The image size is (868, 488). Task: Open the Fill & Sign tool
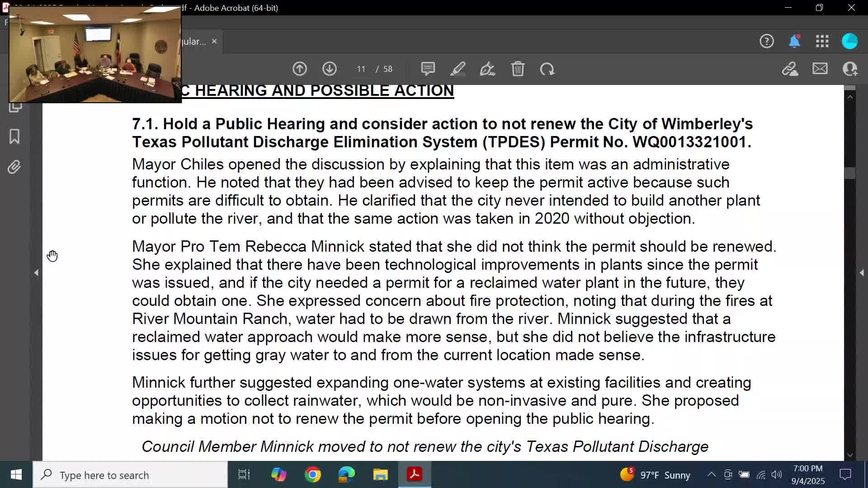click(487, 69)
